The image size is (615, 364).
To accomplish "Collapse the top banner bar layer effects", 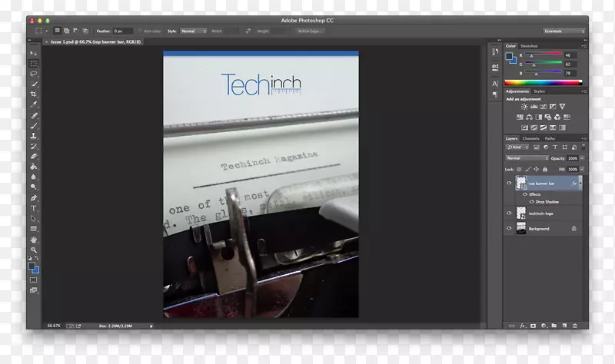I will pos(580,183).
